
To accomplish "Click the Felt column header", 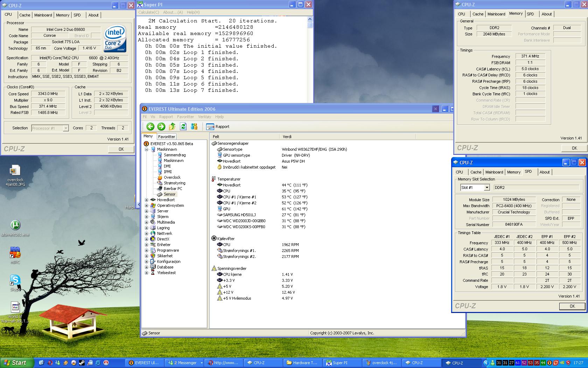I will coord(245,137).
